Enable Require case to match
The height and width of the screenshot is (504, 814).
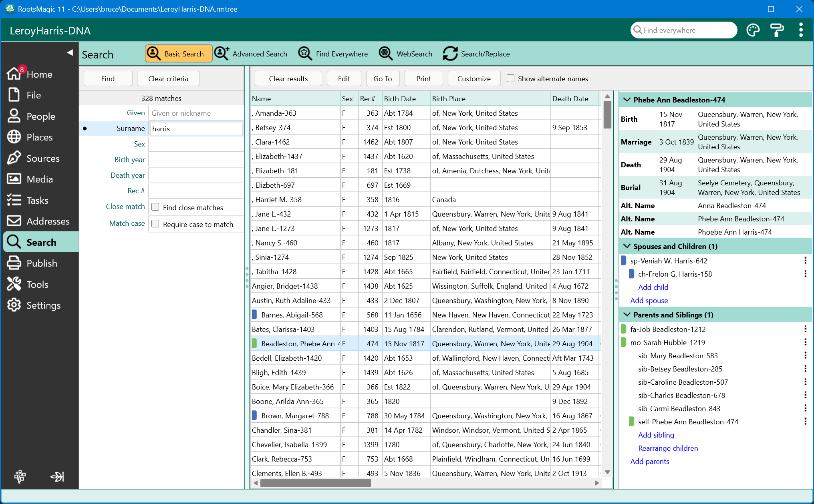[x=155, y=224]
